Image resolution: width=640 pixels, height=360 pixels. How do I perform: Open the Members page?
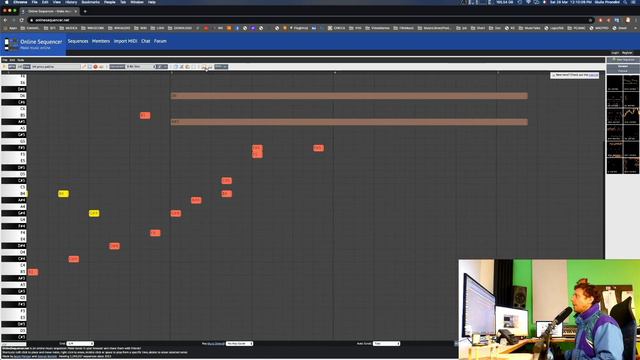point(101,41)
